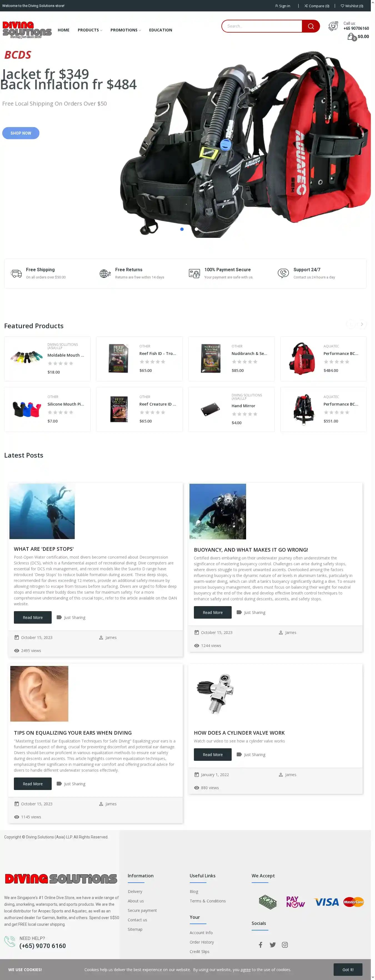Image resolution: width=375 pixels, height=980 pixels.
Task: Click Read More for Deep Stops post
Action: click(33, 618)
